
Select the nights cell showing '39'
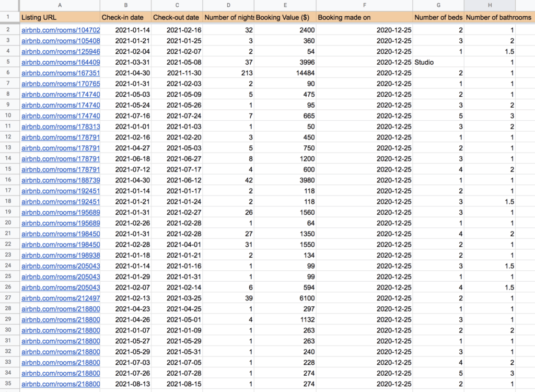point(229,298)
